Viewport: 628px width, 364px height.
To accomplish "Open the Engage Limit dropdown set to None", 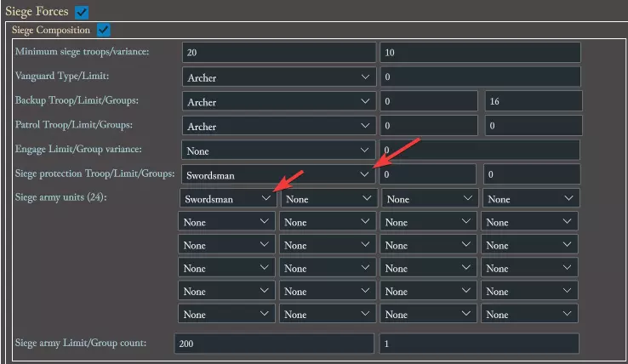I will click(x=278, y=151).
